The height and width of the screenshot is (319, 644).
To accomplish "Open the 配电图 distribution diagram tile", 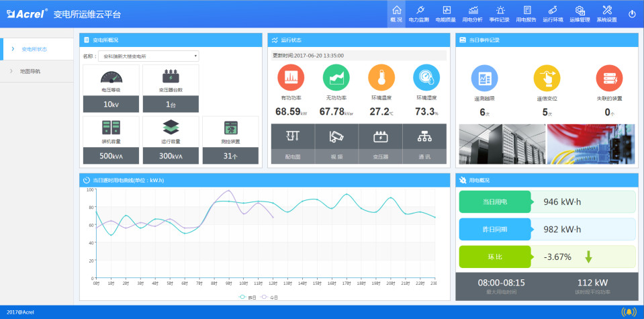I will tap(292, 141).
